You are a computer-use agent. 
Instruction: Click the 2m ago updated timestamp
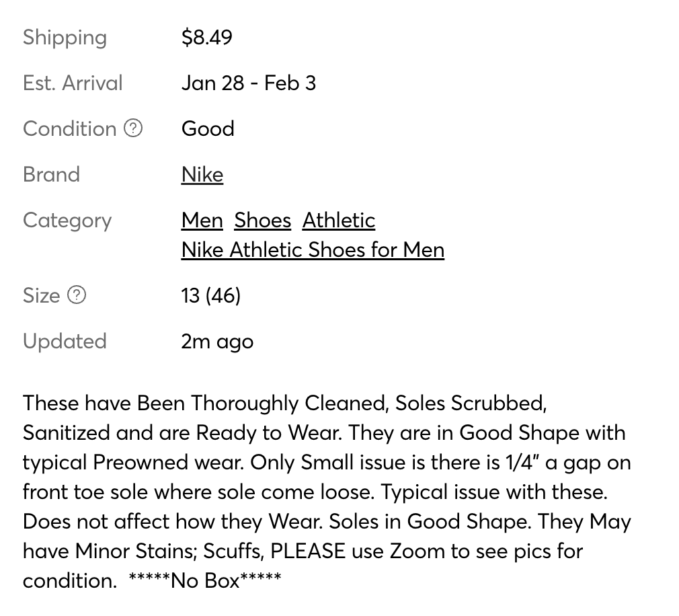coord(216,341)
